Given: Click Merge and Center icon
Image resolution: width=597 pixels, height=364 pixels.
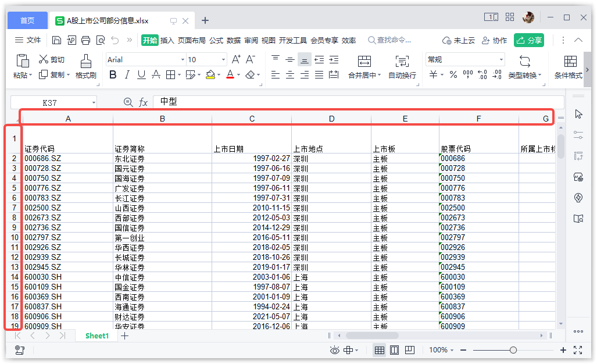Looking at the screenshot, I should [364, 61].
